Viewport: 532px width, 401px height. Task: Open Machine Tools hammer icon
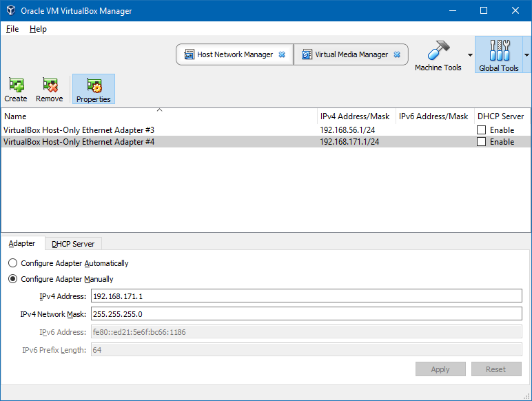coord(438,51)
